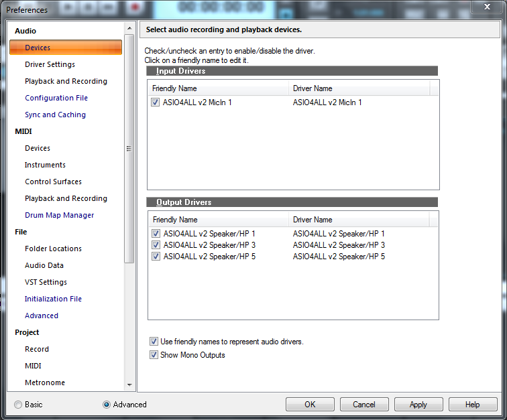Image resolution: width=507 pixels, height=420 pixels.
Task: Open Project Record settings
Action: pyautogui.click(x=37, y=349)
